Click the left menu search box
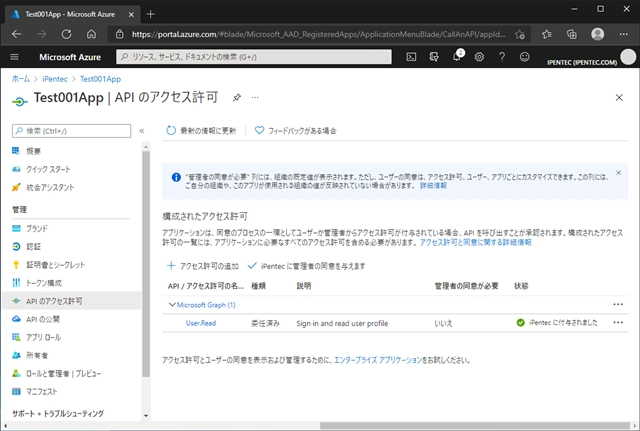 71,131
